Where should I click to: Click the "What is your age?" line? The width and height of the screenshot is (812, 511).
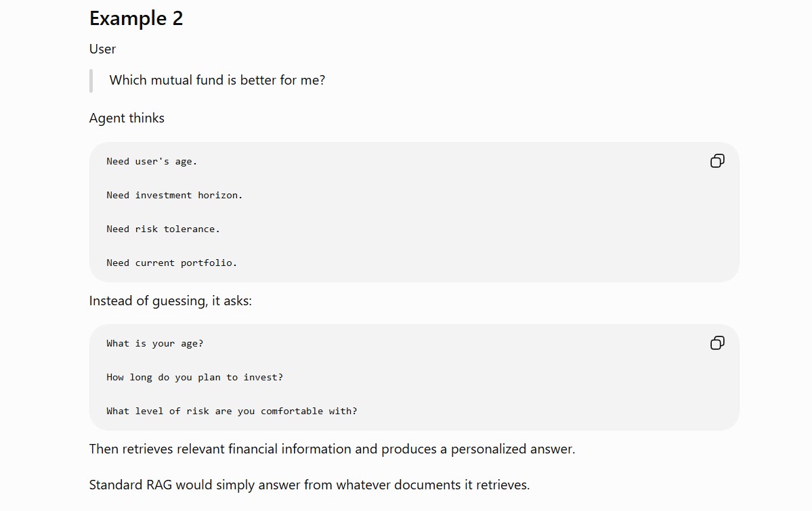click(x=155, y=344)
